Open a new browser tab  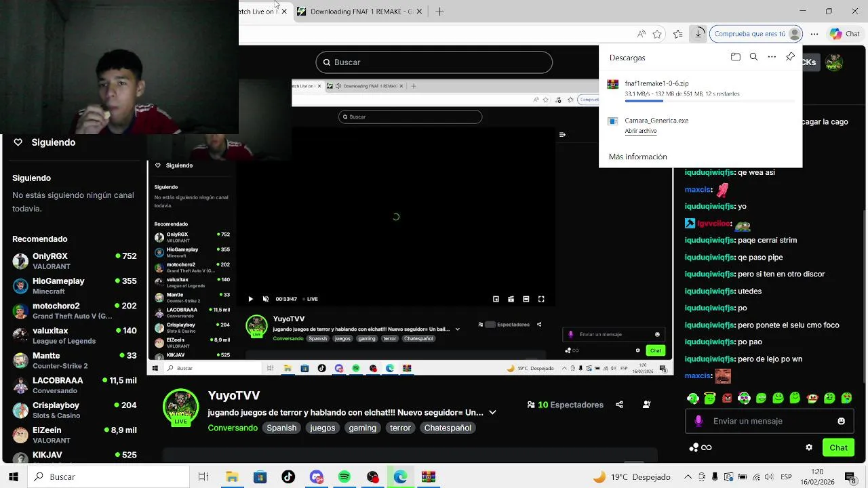coord(439,12)
